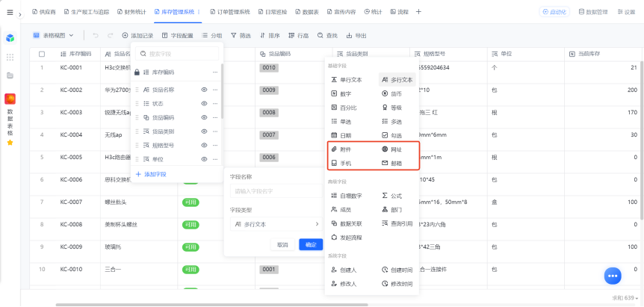Screen dimensions: 644x307
Task: Click the undo arrow icon
Action: 96,36
